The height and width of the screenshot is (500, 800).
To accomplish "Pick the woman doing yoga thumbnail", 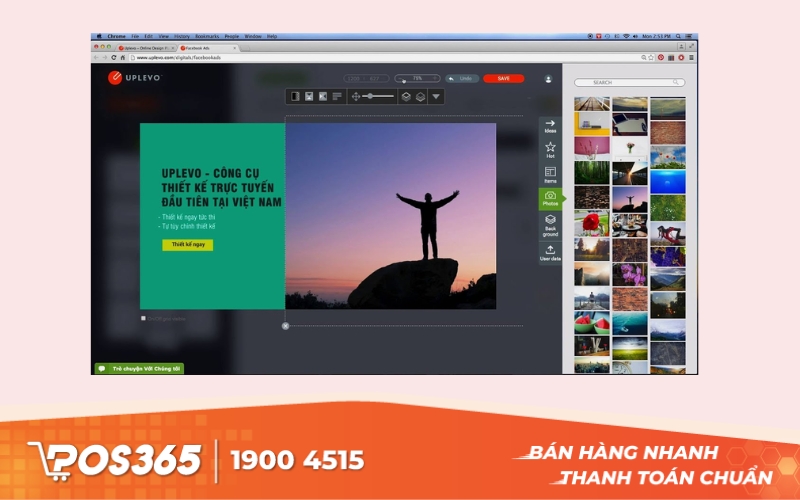I will click(x=667, y=234).
